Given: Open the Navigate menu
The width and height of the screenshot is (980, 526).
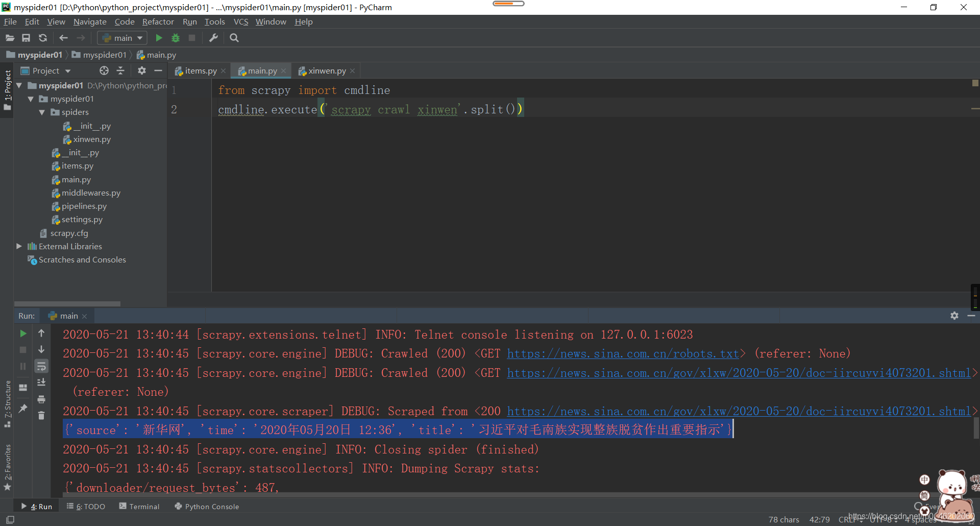Looking at the screenshot, I should [90, 21].
